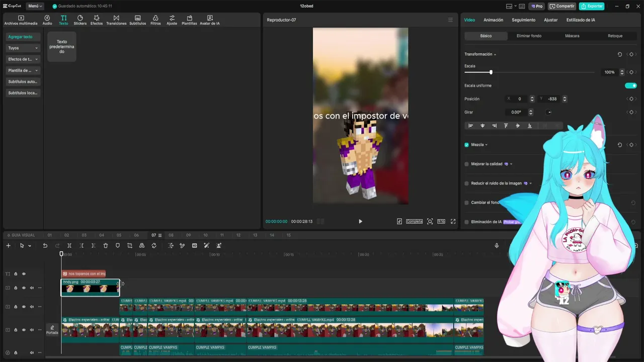Image resolution: width=644 pixels, height=362 pixels.
Task: Open the Menú dropdown
Action: coord(35,6)
